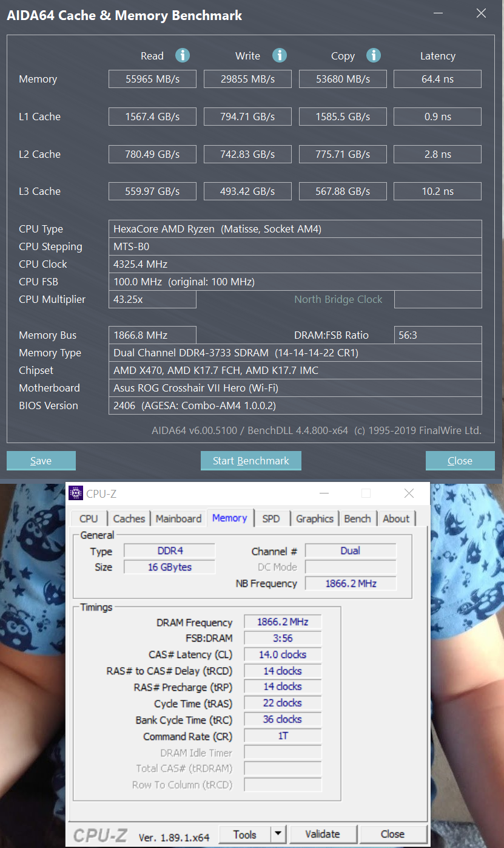The width and height of the screenshot is (504, 848).
Task: Click the FSB:DRAM 3:56 field
Action: (x=283, y=638)
